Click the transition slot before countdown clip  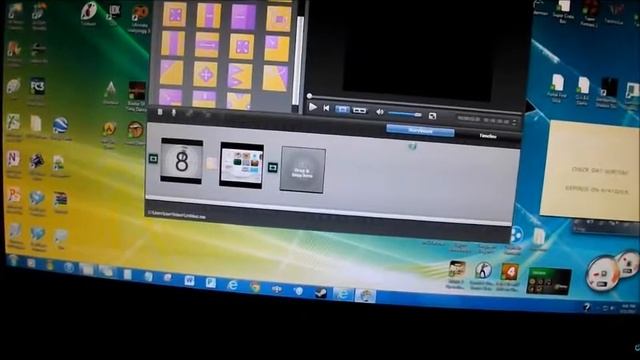153,158
